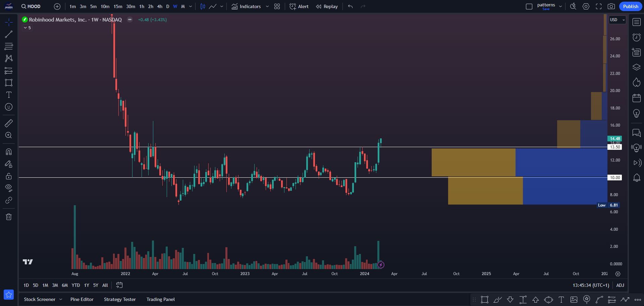Undo the last chart action

click(x=351, y=6)
